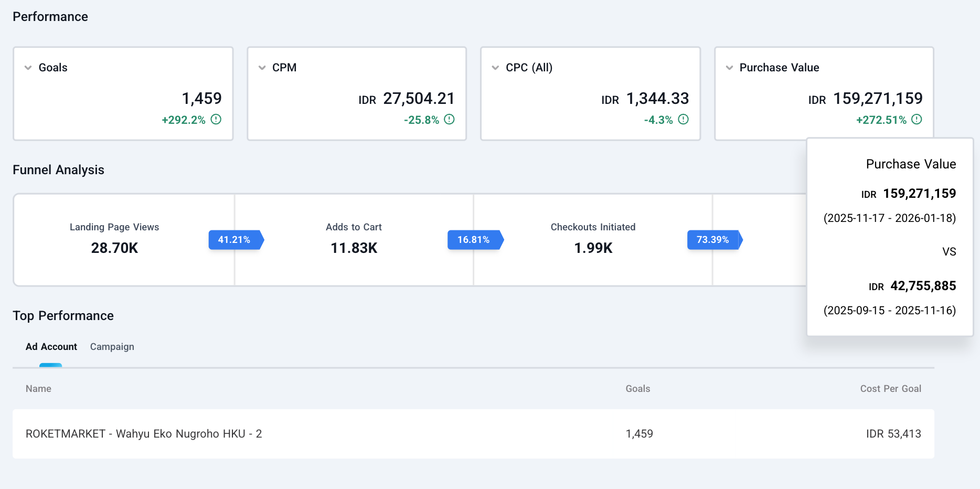
Task: Click the 73.39% funnel arrow badge
Action: pos(715,240)
